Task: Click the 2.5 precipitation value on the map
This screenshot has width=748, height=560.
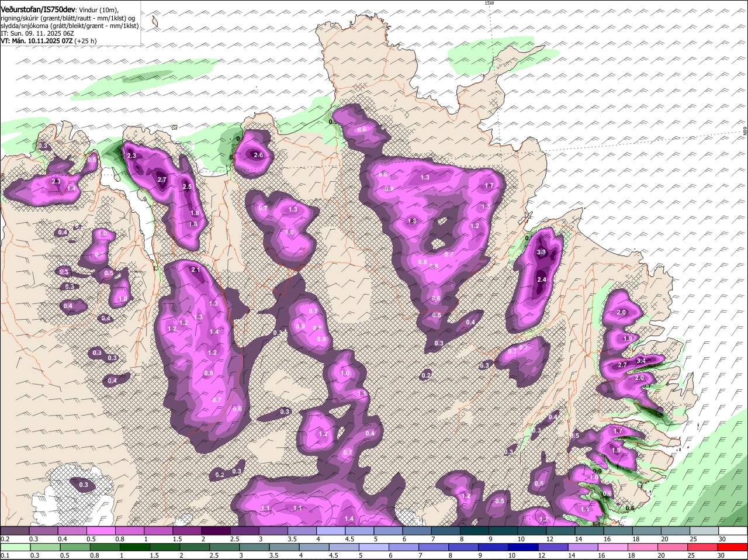Action: click(187, 187)
